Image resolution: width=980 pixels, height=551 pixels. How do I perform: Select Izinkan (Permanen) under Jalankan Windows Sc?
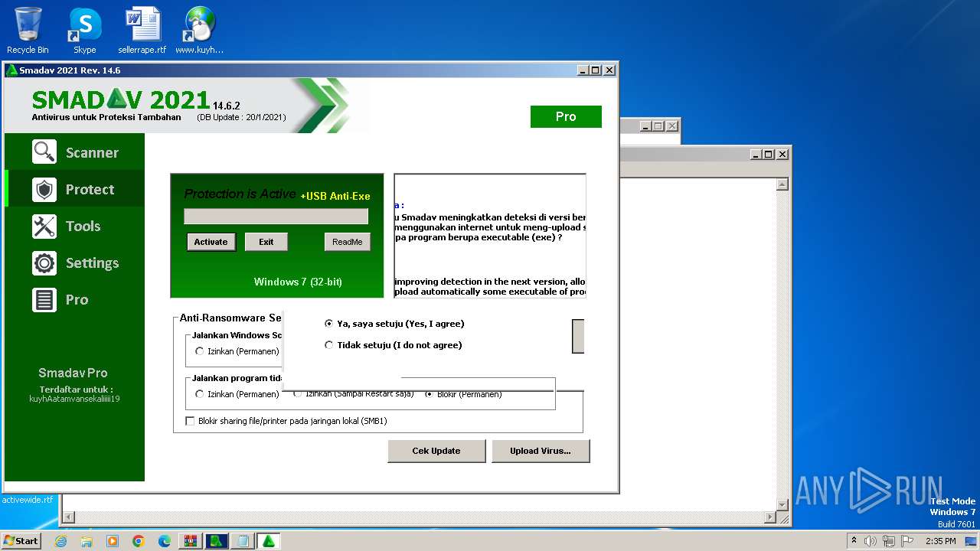tap(237, 351)
